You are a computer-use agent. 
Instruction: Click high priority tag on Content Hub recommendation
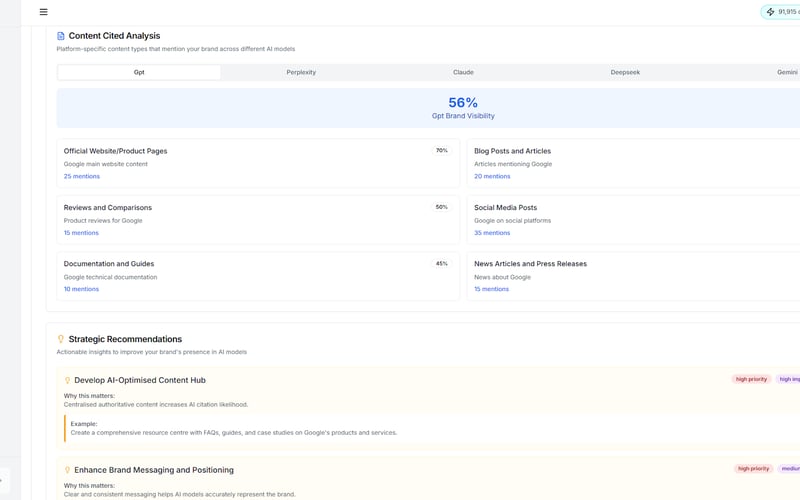click(752, 379)
